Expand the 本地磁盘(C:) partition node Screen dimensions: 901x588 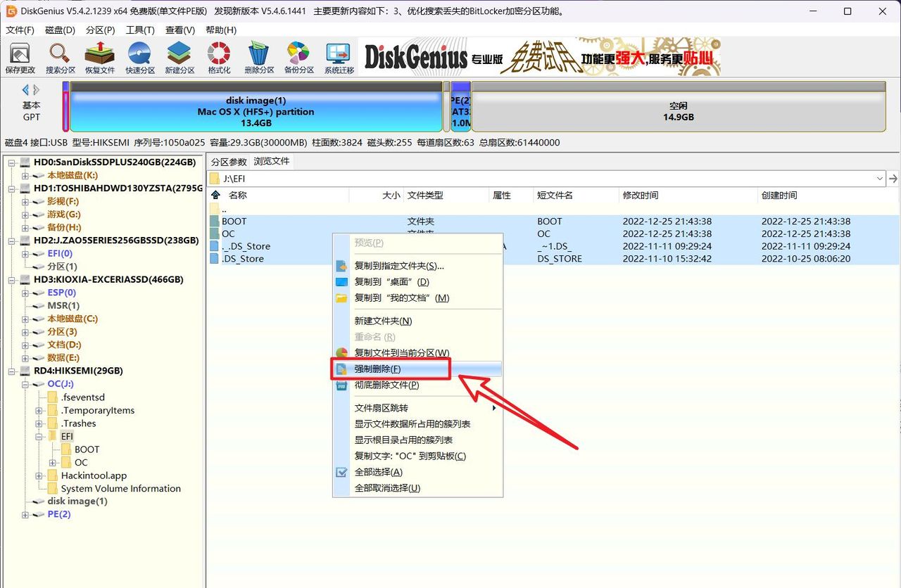click(25, 319)
